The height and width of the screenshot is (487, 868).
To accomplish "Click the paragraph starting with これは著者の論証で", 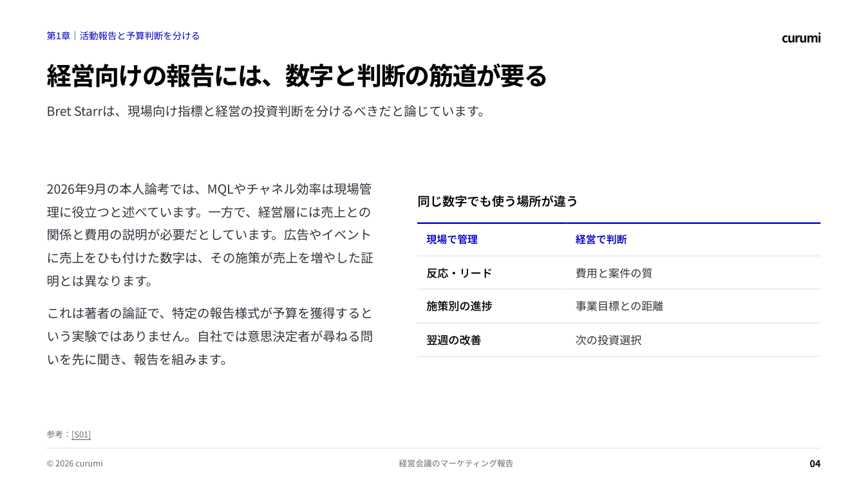I will click(210, 336).
